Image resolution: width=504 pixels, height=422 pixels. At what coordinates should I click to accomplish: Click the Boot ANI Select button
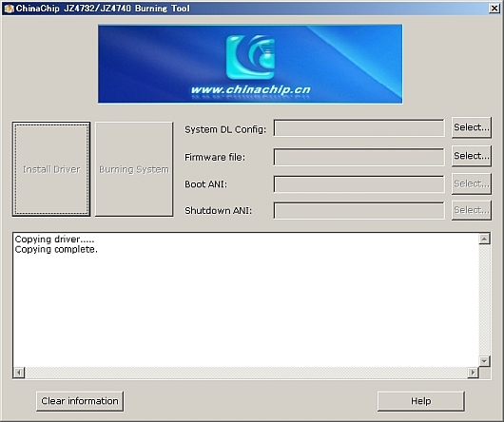click(x=472, y=183)
